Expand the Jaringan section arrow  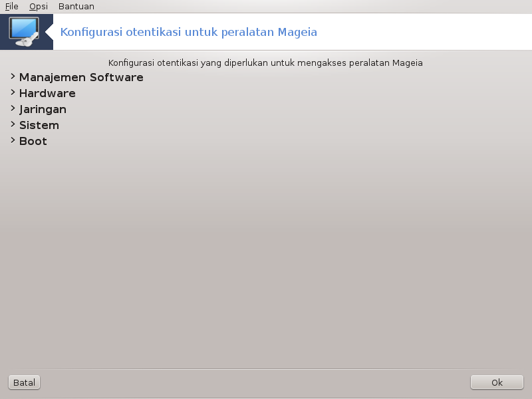13,108
